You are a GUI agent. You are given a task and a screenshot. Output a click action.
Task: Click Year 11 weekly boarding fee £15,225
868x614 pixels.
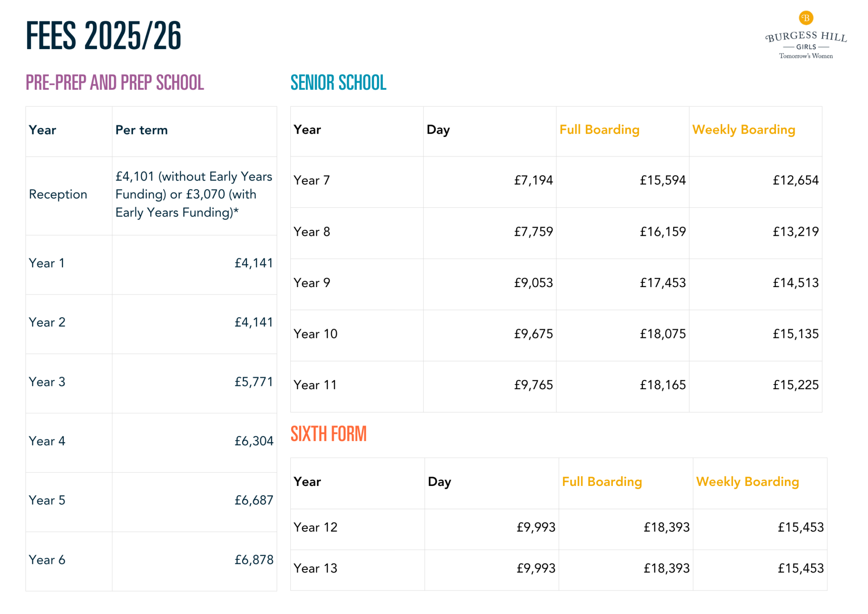(x=796, y=385)
